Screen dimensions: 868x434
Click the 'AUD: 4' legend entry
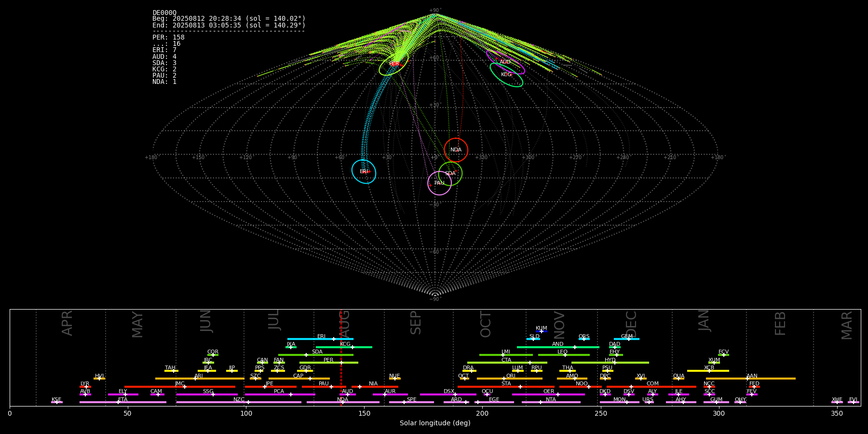[x=164, y=56]
